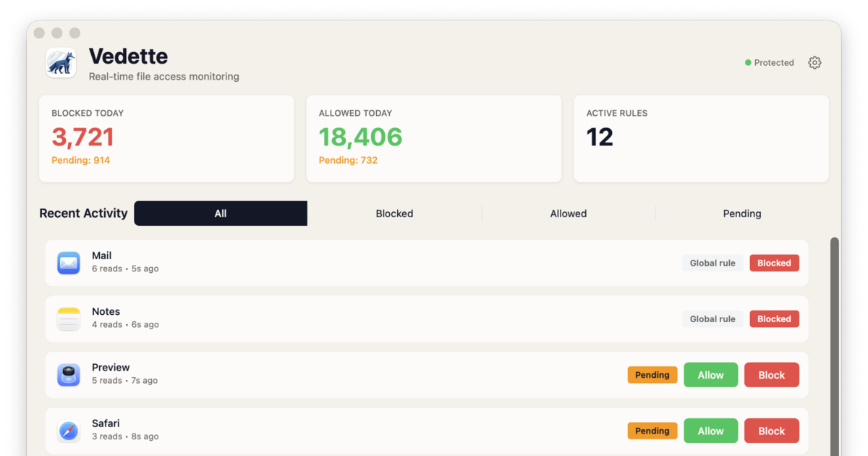The height and width of the screenshot is (456, 868).
Task: Click the Vedette fox app logo
Action: tap(61, 63)
